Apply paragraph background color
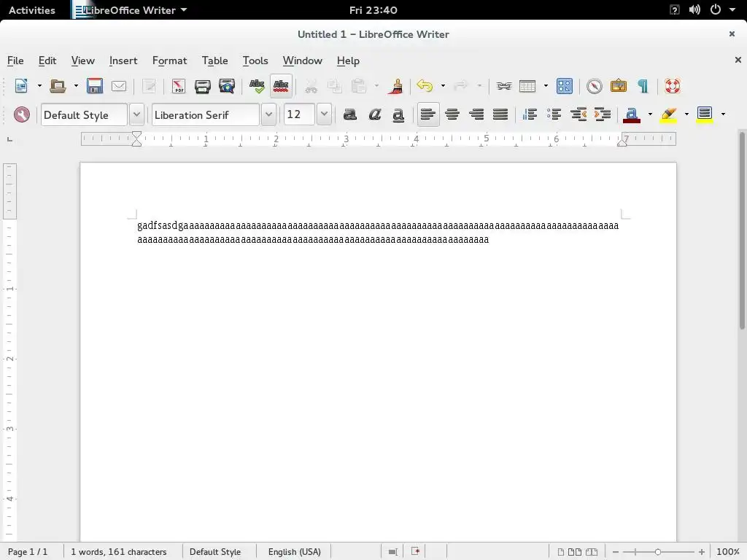 click(705, 114)
